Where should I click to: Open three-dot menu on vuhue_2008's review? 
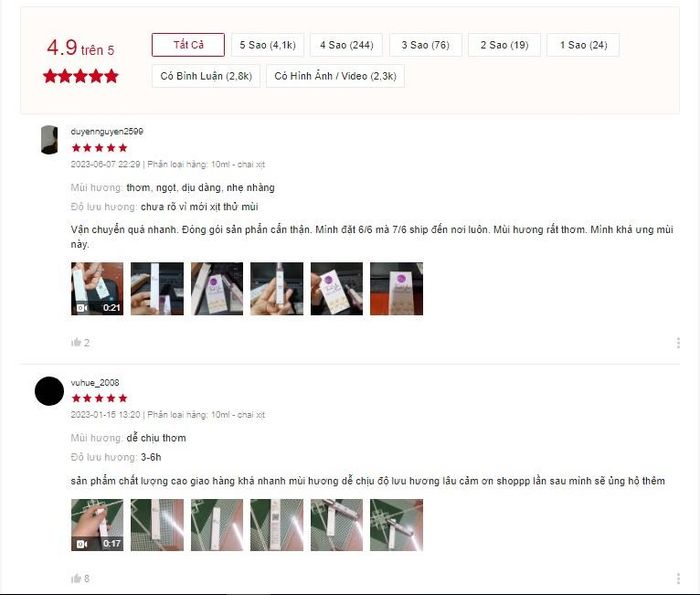[x=678, y=578]
